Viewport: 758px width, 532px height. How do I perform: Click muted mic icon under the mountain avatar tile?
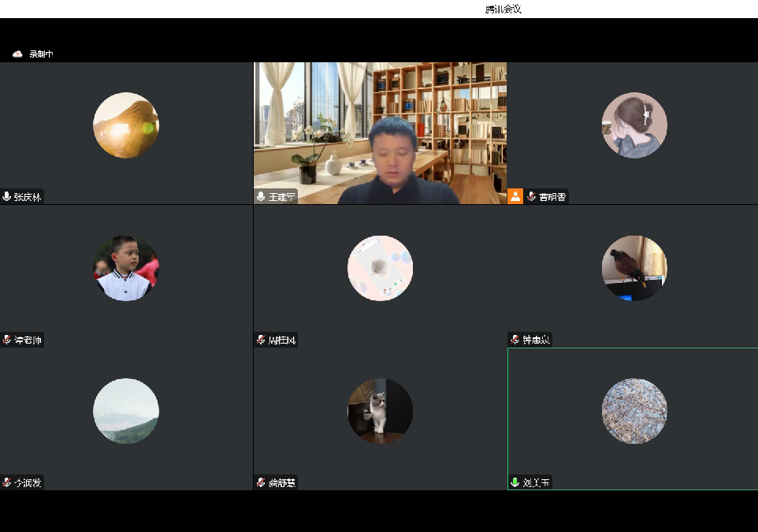[x=7, y=482]
